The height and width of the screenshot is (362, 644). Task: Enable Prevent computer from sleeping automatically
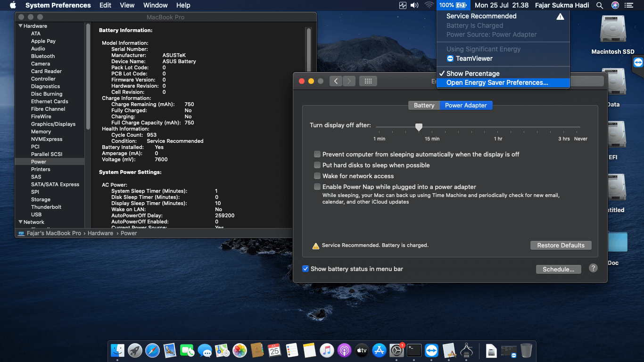point(318,154)
